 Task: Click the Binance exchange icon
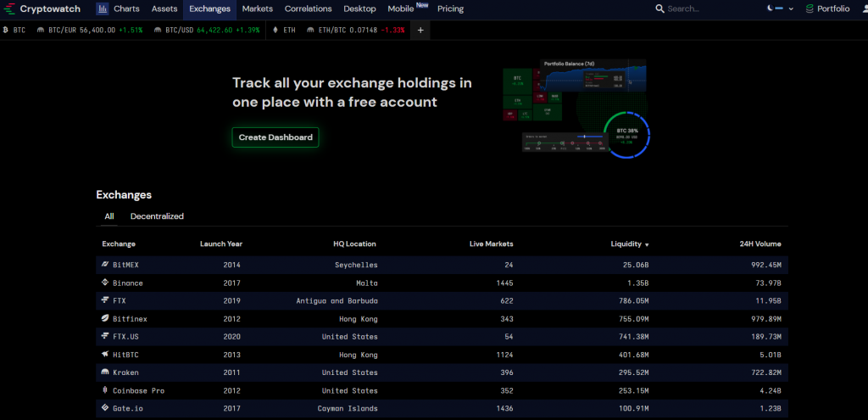point(105,283)
